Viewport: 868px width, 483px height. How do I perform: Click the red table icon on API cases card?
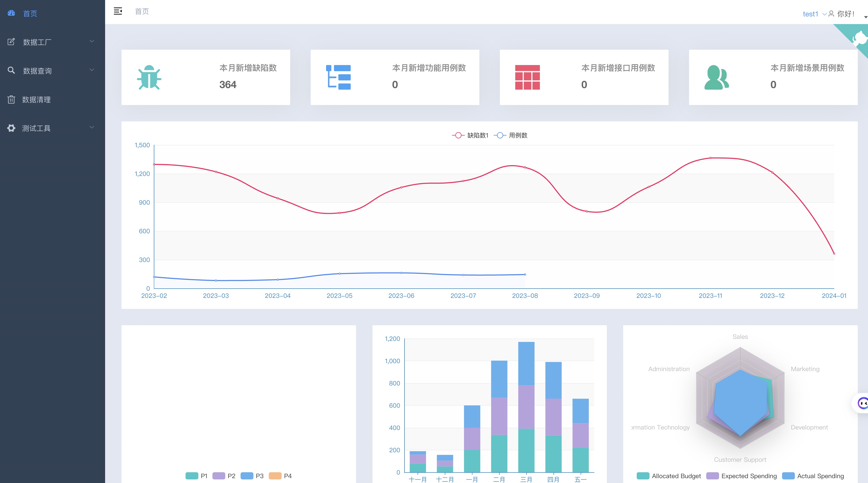pyautogui.click(x=527, y=77)
